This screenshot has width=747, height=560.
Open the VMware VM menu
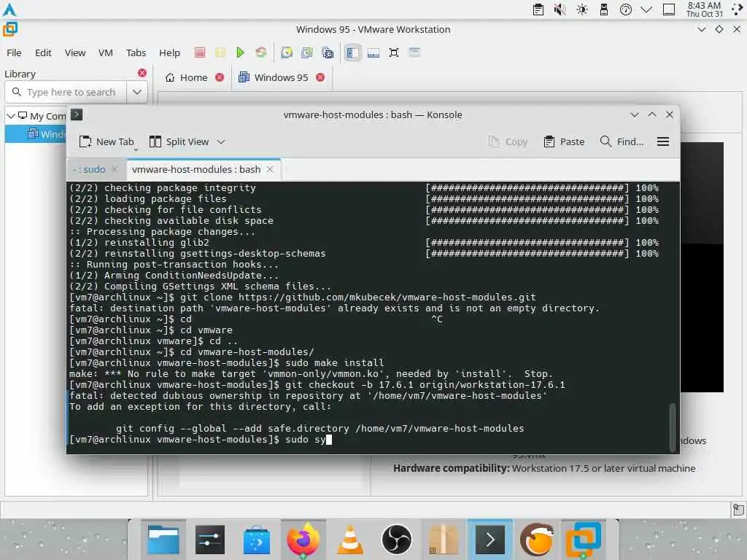pyautogui.click(x=105, y=52)
